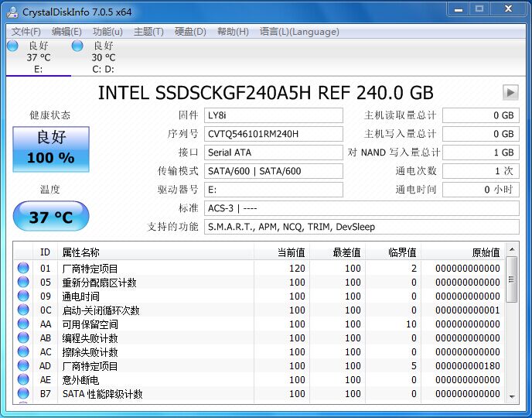
Task: Click the interface field Serial ATA
Action: 274,152
